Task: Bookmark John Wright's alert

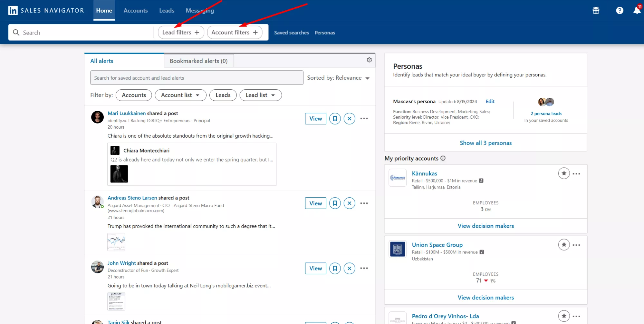Action: (x=335, y=268)
